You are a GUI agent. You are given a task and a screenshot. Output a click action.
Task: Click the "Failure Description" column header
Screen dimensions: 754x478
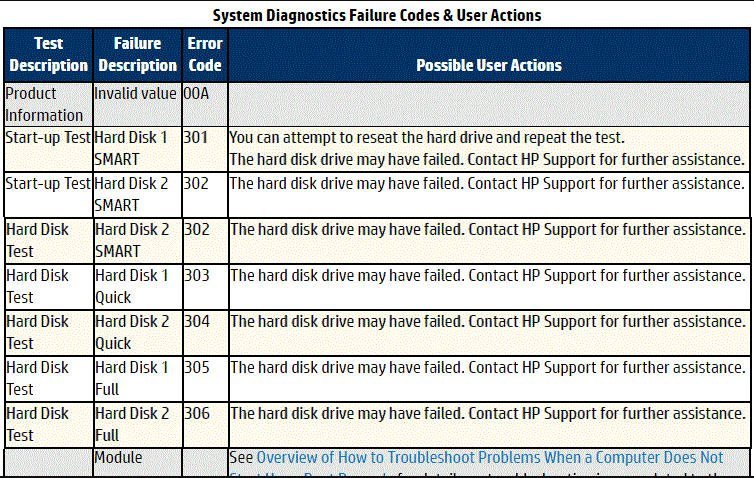pos(137,54)
